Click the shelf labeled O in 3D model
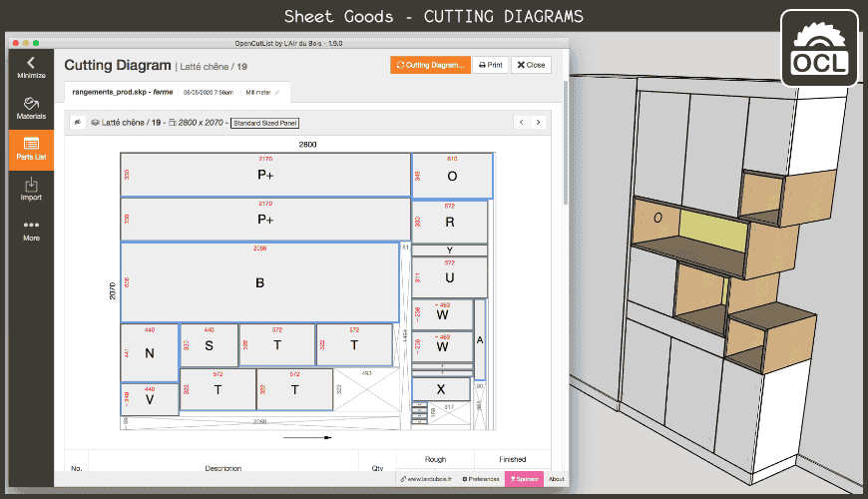The image size is (868, 499). [657, 218]
